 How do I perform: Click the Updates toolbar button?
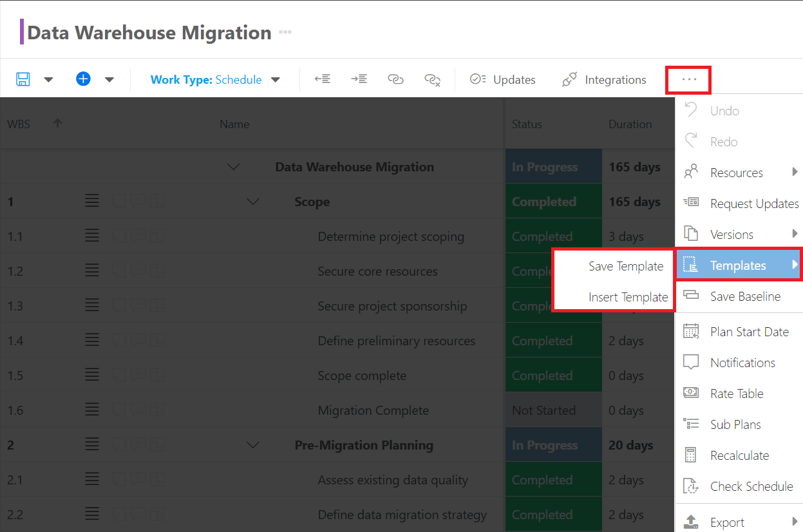point(503,80)
